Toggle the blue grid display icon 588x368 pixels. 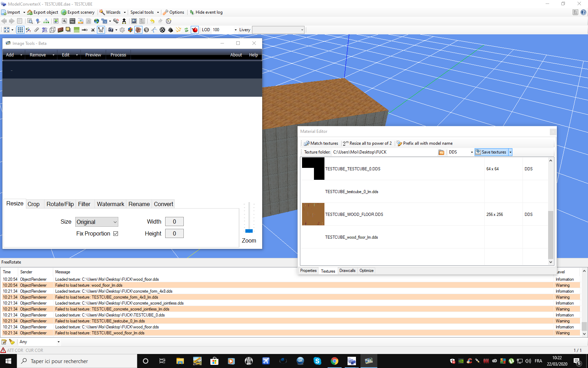pyautogui.click(x=20, y=30)
